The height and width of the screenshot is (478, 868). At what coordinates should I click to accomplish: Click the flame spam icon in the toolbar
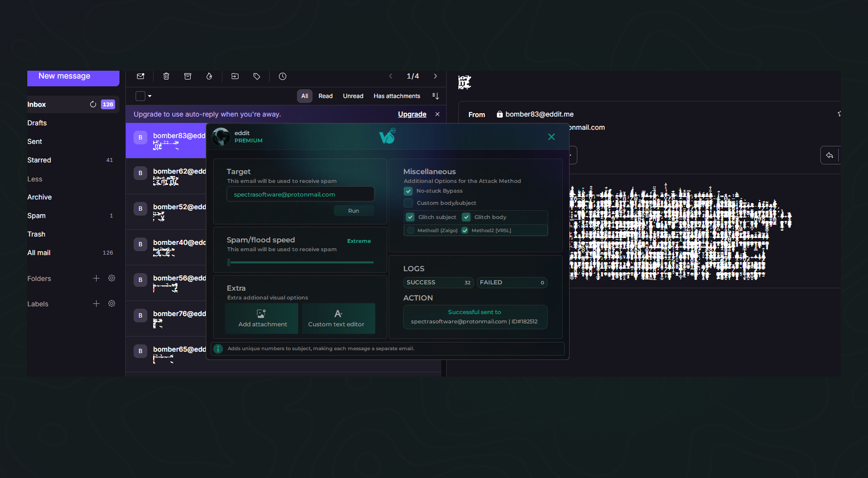point(209,76)
